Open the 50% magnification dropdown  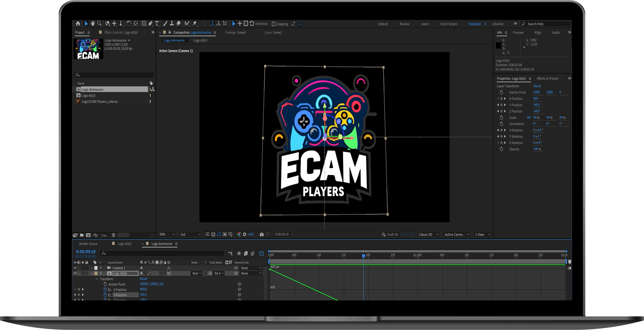point(167,235)
